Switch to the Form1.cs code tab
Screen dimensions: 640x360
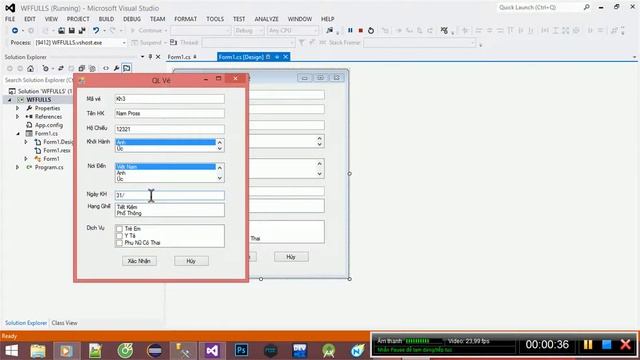[x=179, y=57]
